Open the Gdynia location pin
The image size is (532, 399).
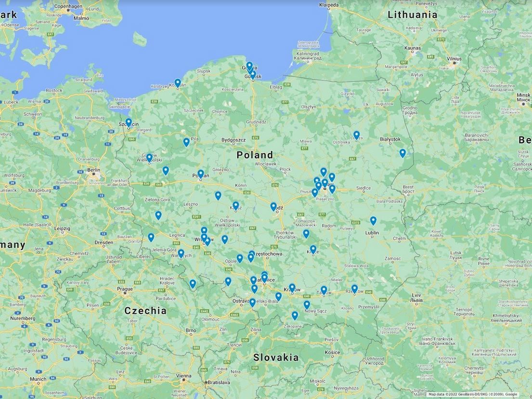249,66
